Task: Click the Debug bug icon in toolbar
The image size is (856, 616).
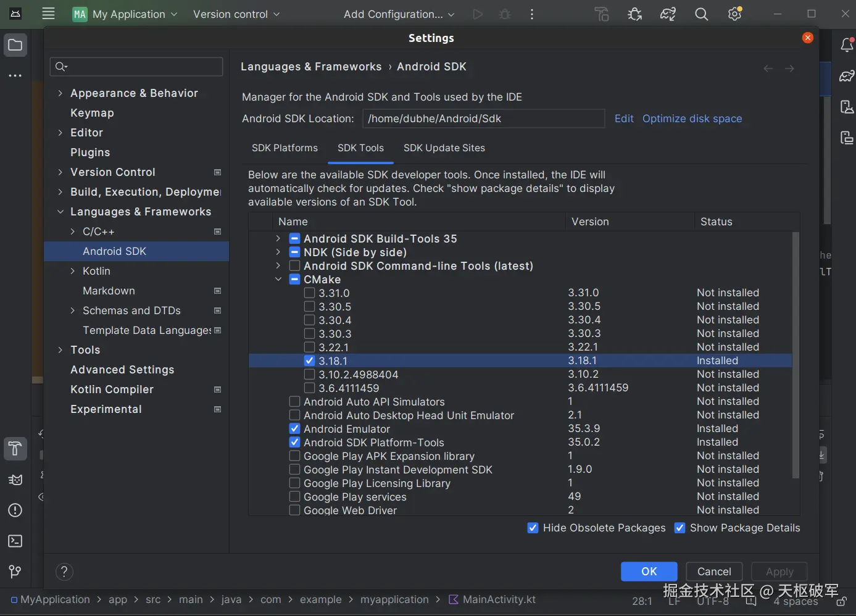Action: tap(505, 14)
